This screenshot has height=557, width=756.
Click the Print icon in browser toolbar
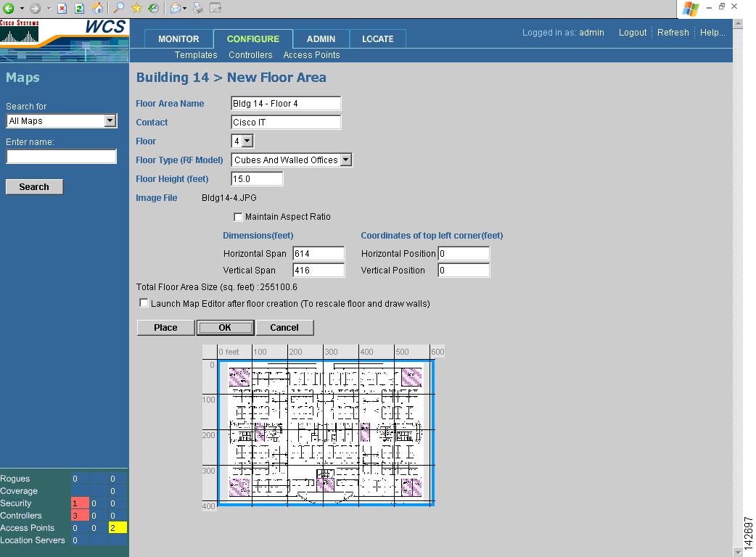tap(197, 8)
